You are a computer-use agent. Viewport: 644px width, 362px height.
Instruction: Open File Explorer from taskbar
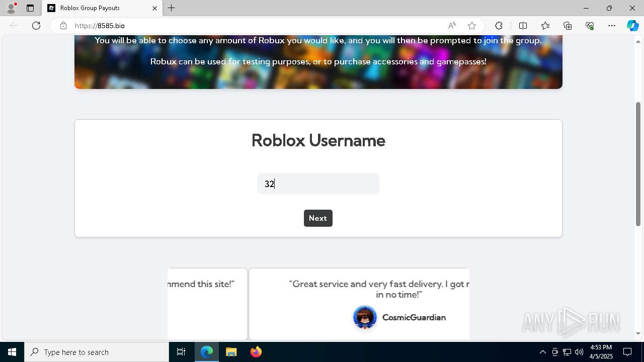tap(231, 352)
